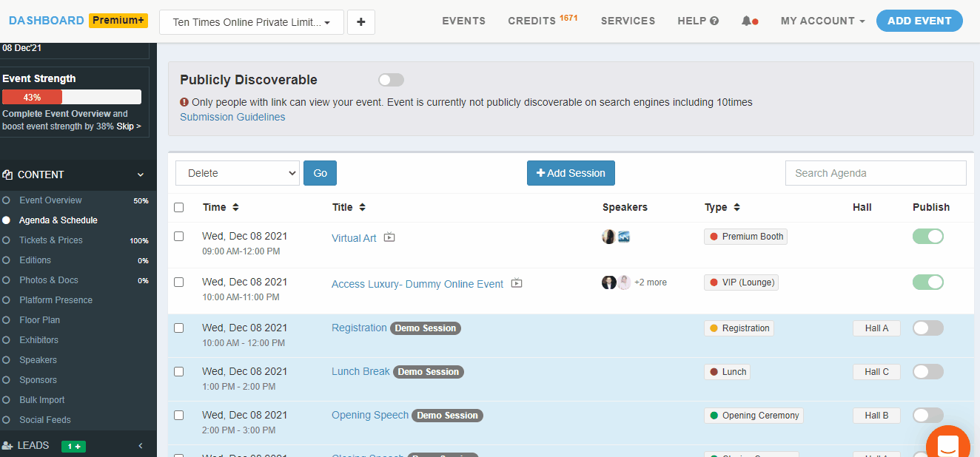Enable Publish for the Opening Speech session
980x457 pixels.
928,416
